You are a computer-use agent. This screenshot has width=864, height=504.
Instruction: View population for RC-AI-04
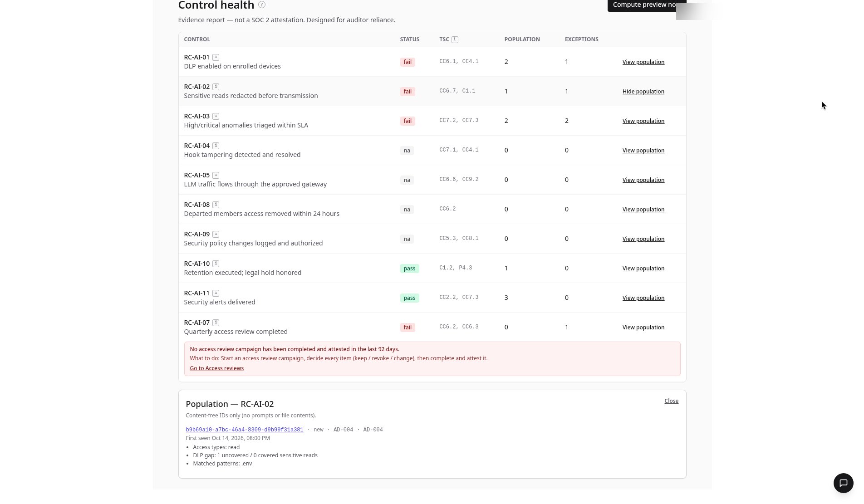tap(643, 151)
